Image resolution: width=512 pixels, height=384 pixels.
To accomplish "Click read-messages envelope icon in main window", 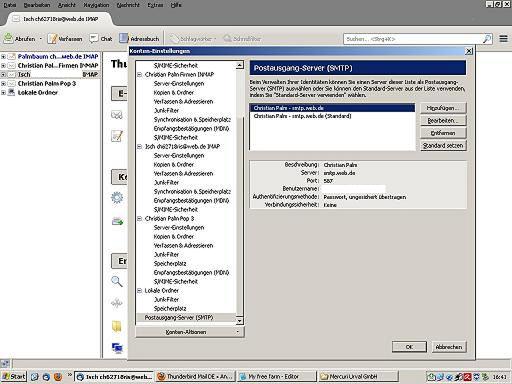I will tap(117, 115).
